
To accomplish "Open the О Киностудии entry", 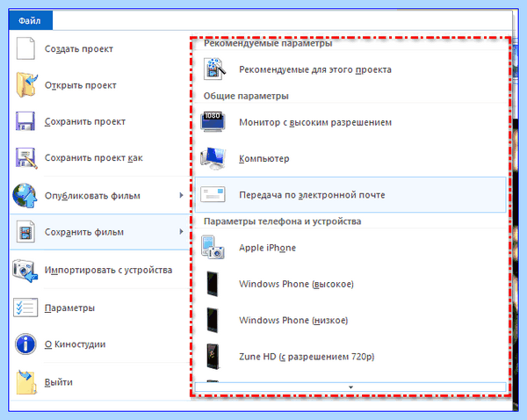I will tap(100, 344).
